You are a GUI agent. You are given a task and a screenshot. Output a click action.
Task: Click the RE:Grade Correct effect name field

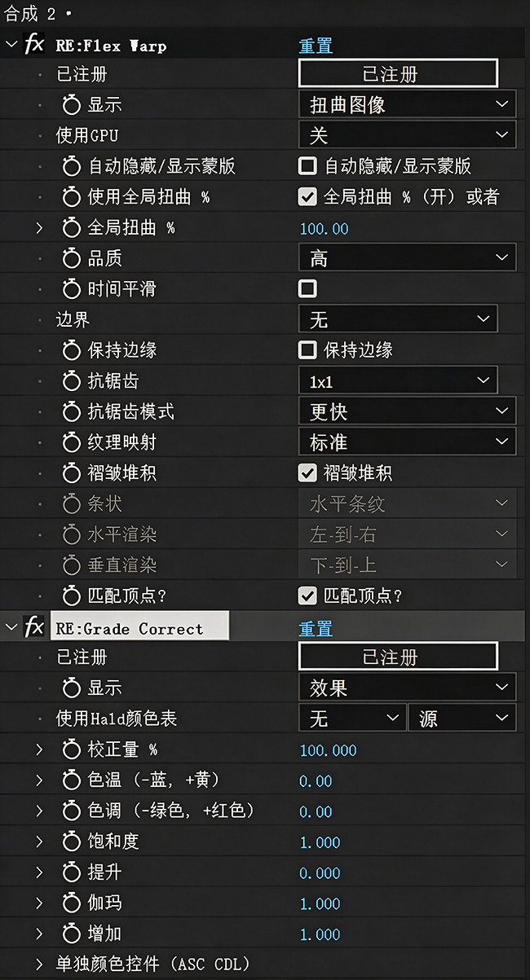(x=139, y=627)
